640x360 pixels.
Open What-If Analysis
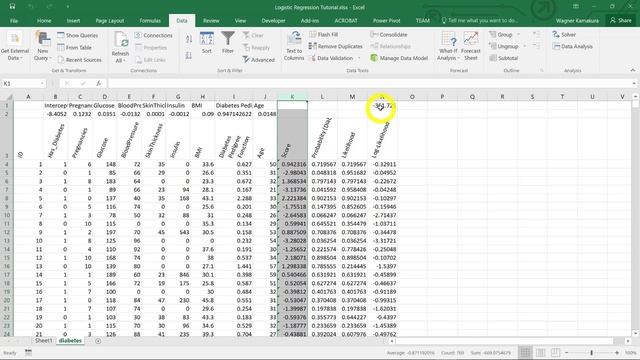point(448,46)
